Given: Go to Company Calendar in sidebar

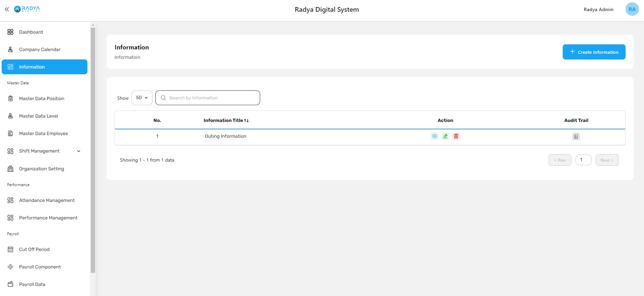Looking at the screenshot, I should pyautogui.click(x=40, y=49).
